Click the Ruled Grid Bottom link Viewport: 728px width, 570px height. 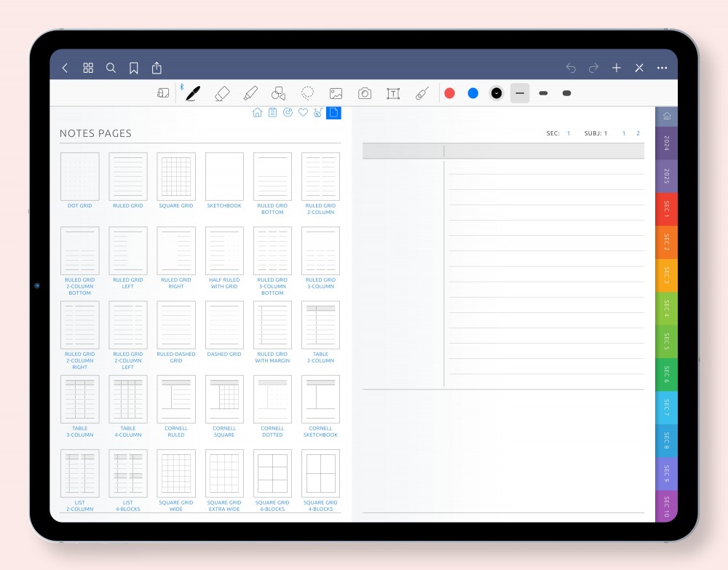(x=272, y=209)
